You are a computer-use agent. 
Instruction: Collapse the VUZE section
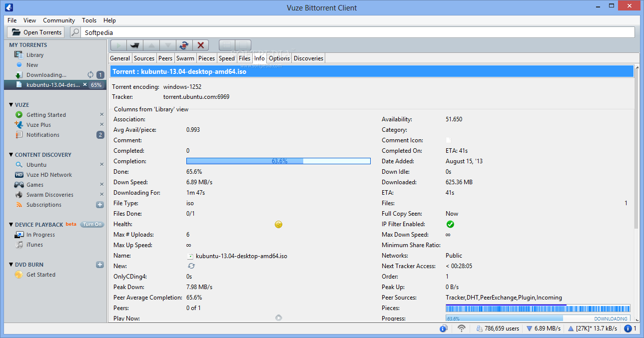[x=11, y=105]
